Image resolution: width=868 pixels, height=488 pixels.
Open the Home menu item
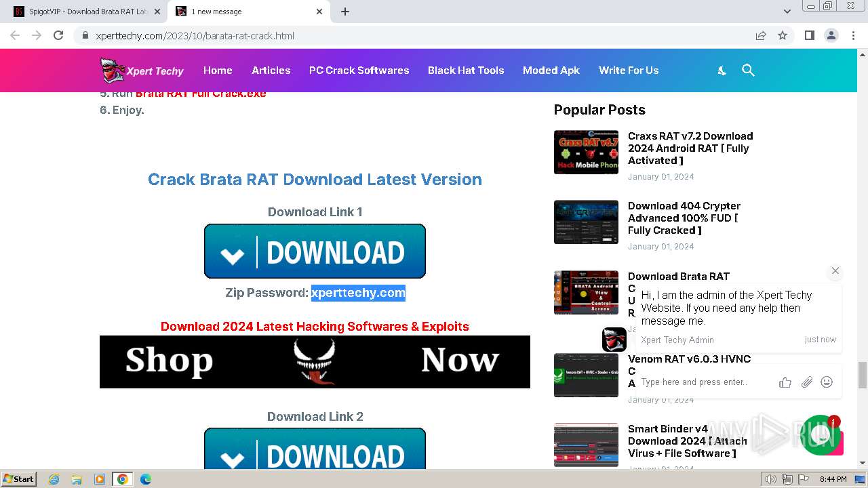tap(218, 70)
